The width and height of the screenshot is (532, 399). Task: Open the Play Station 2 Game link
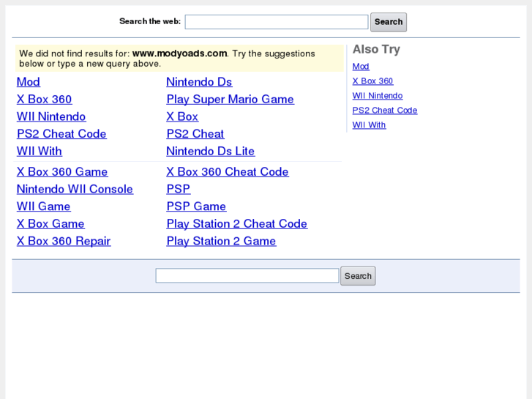(221, 241)
